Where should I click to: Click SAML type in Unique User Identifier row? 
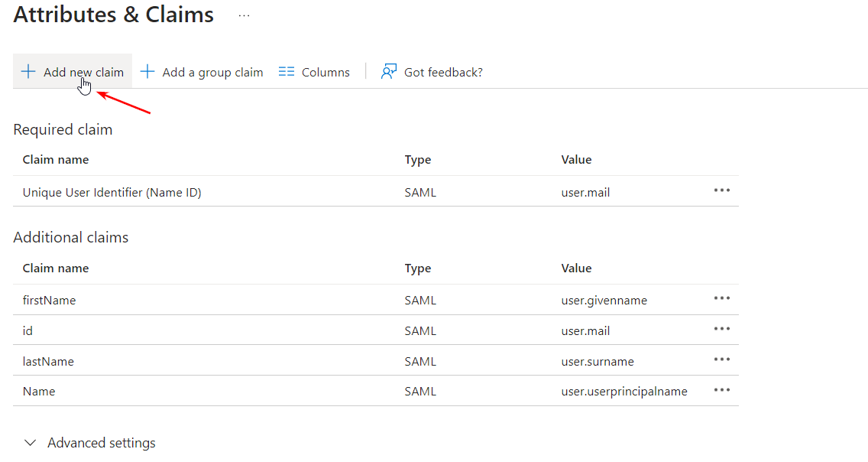[420, 192]
